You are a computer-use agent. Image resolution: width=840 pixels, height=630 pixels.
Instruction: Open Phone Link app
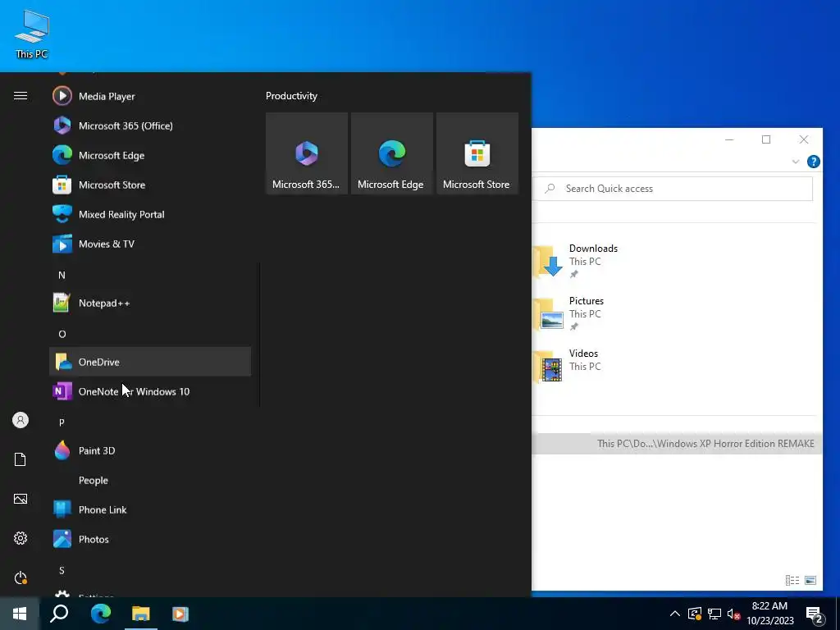[150, 509]
